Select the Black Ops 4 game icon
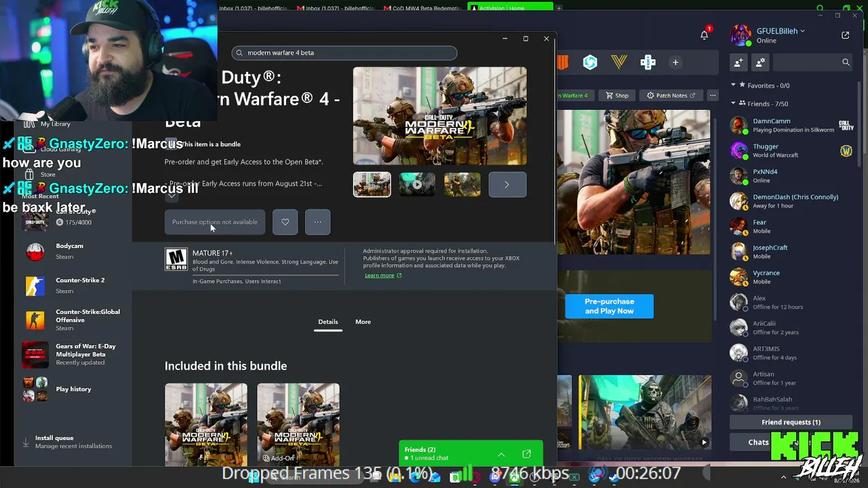The height and width of the screenshot is (488, 868). [x=563, y=62]
